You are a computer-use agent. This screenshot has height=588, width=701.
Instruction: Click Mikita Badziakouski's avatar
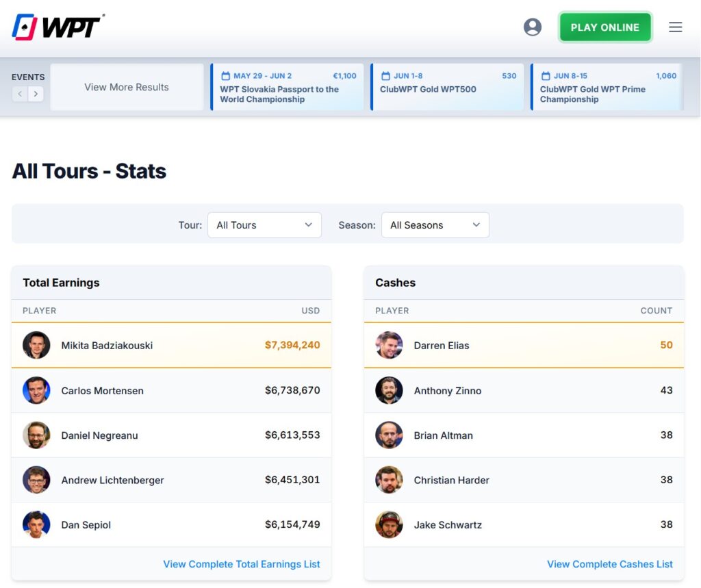pos(36,345)
